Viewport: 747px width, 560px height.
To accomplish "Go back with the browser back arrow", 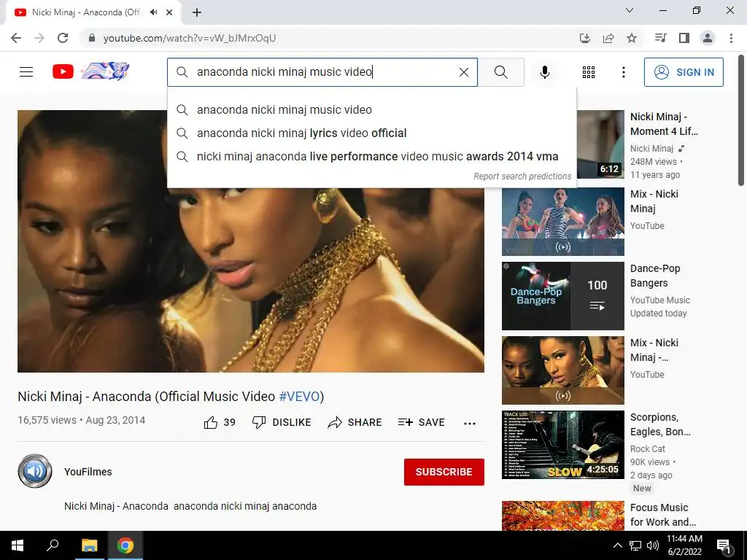I will tap(16, 38).
